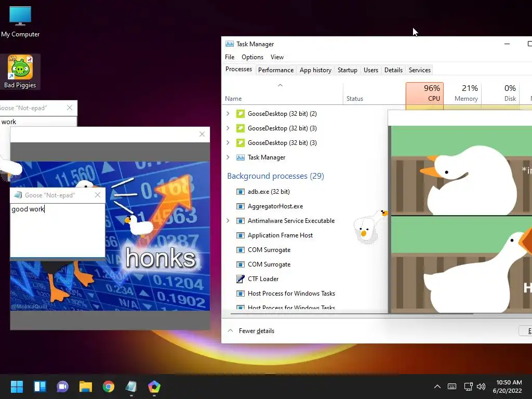Click the sort arrow above Name column
This screenshot has width=532, height=399.
pyautogui.click(x=280, y=85)
